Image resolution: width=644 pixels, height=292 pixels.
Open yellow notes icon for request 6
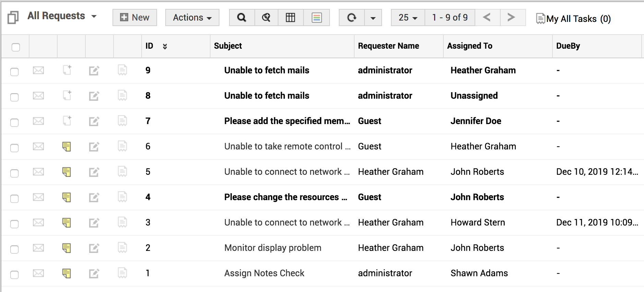click(67, 147)
